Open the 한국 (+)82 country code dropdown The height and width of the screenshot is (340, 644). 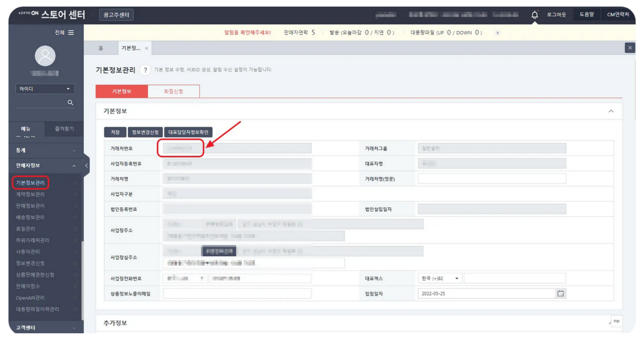440,279
